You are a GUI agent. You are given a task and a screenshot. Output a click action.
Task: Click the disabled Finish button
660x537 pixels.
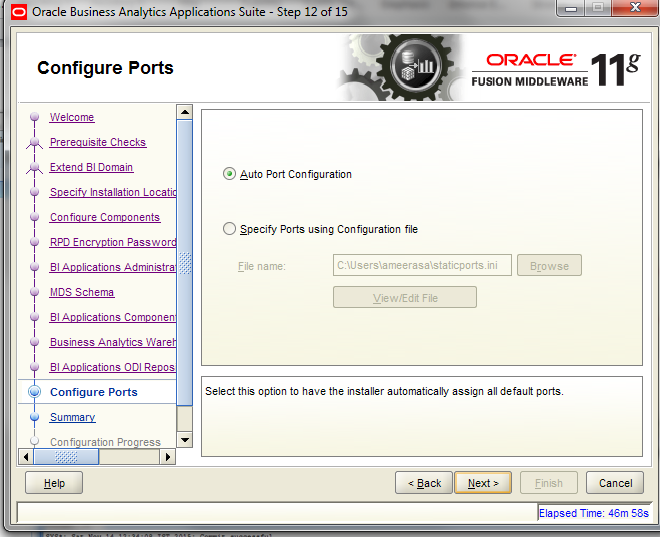point(549,483)
